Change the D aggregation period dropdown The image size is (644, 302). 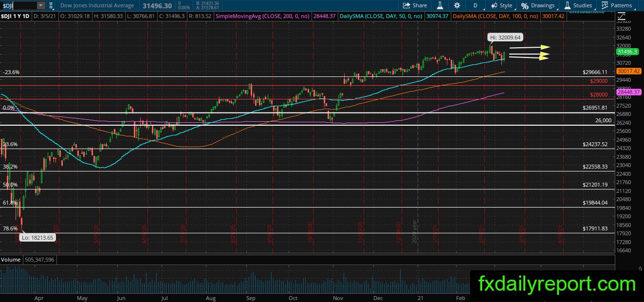(475, 5)
